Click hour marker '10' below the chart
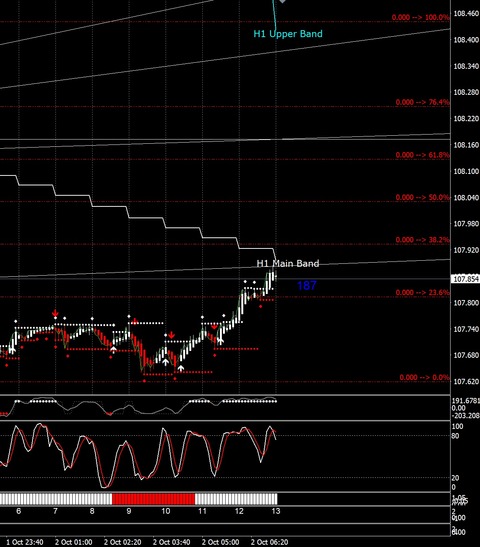This screenshot has height=547, width=480. coord(166,511)
